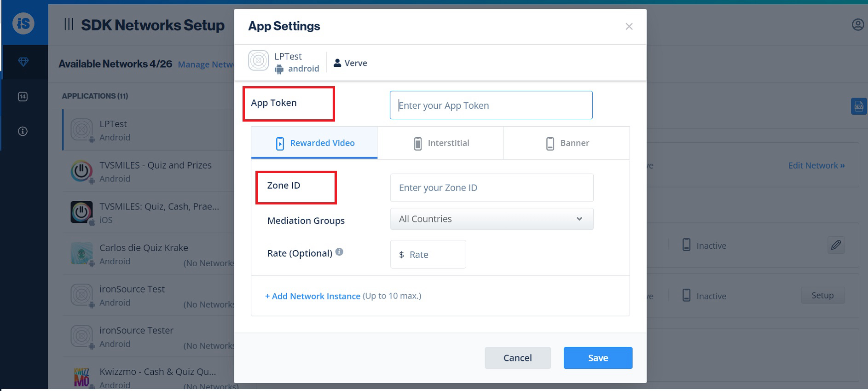Select ironSource Test application
Screen dimensions: 868x391
[x=148, y=295]
